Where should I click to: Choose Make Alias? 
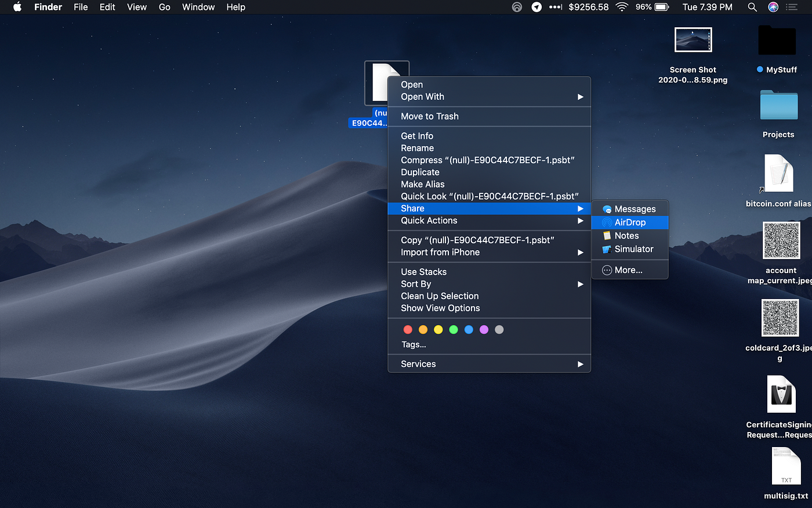489,184
